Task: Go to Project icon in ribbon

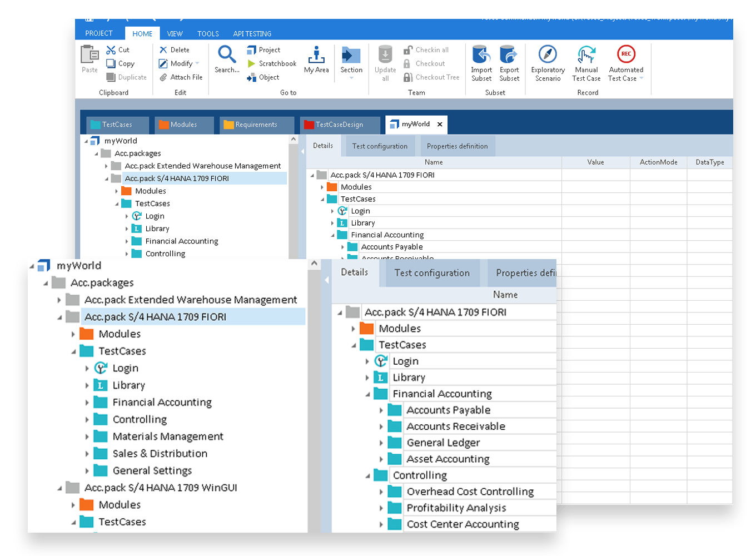Action: (252, 50)
